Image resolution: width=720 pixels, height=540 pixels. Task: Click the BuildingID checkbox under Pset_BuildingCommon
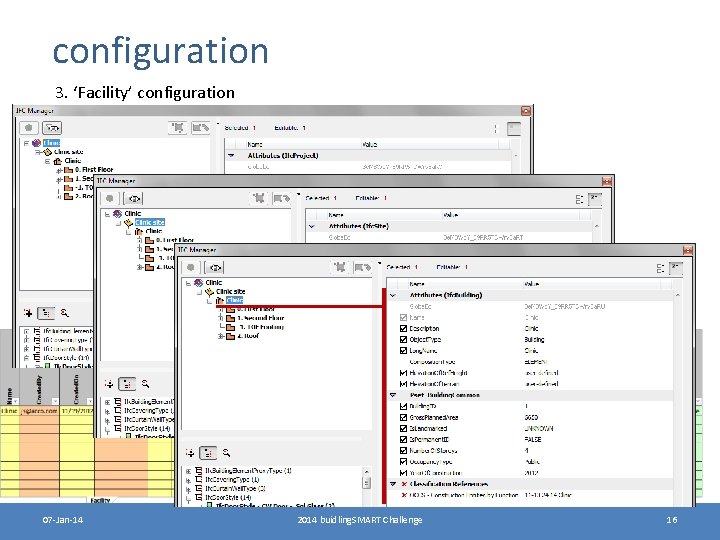(x=403, y=406)
